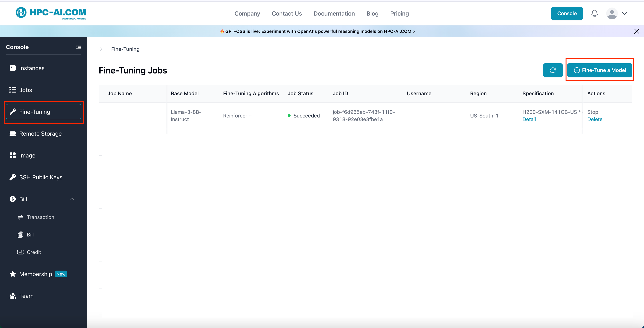Viewport: 644px width, 328px height.
Task: Delete the Llama-3-8B-Instruct job
Action: (595, 119)
